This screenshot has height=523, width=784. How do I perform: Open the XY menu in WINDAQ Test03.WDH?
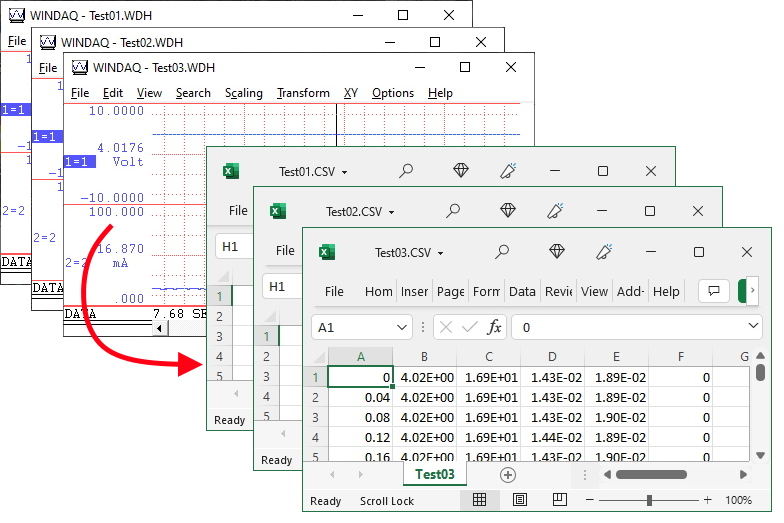[x=350, y=93]
